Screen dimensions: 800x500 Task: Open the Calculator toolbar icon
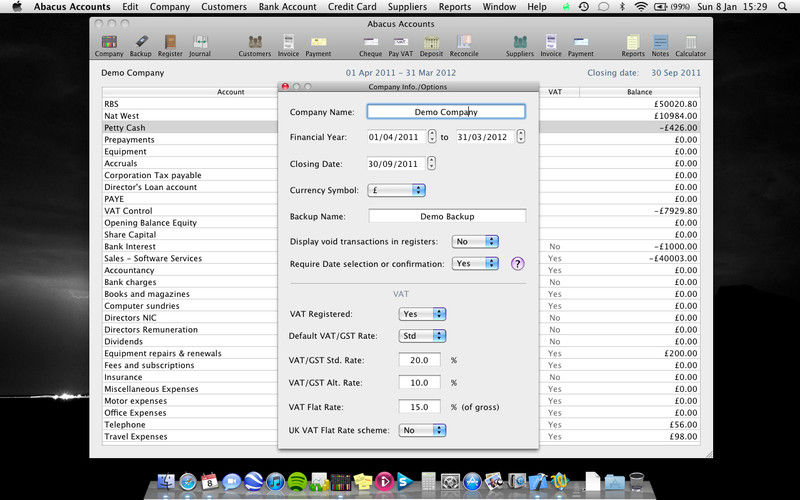pyautogui.click(x=690, y=45)
